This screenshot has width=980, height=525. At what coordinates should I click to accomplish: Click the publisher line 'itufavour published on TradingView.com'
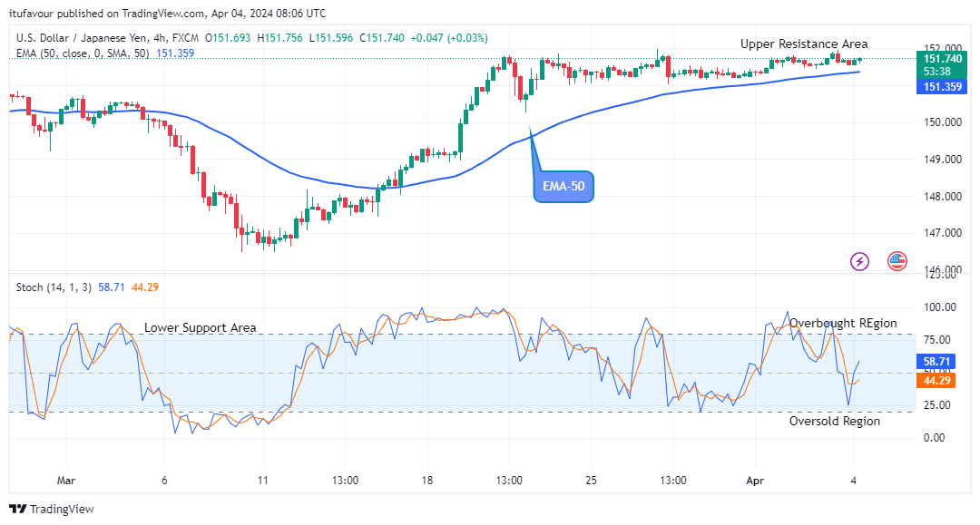tap(108, 13)
